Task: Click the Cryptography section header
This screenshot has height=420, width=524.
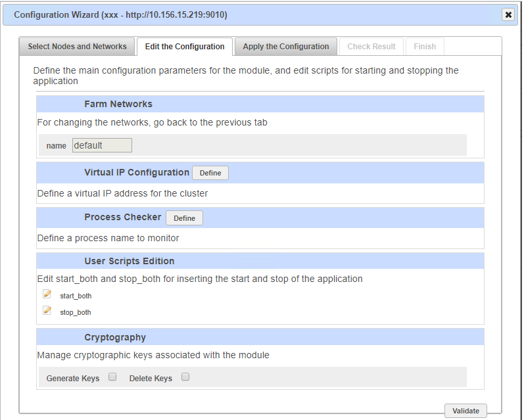Action: (115, 337)
